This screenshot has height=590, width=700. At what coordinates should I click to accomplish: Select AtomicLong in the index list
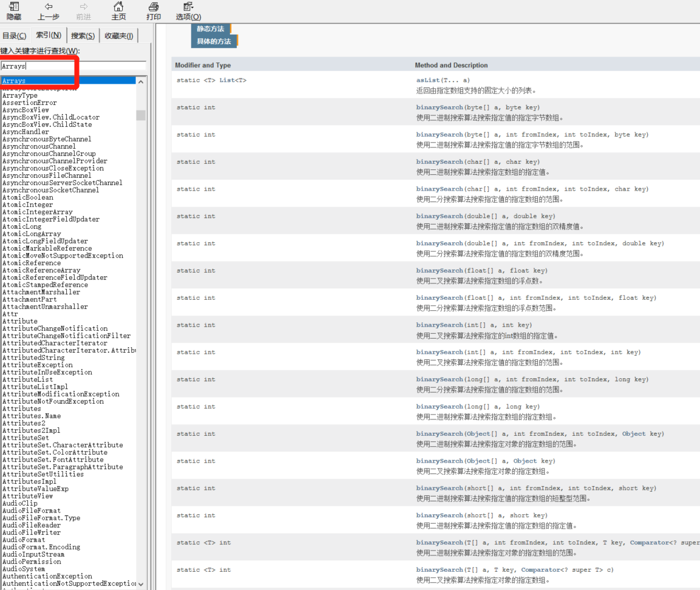(x=22, y=226)
